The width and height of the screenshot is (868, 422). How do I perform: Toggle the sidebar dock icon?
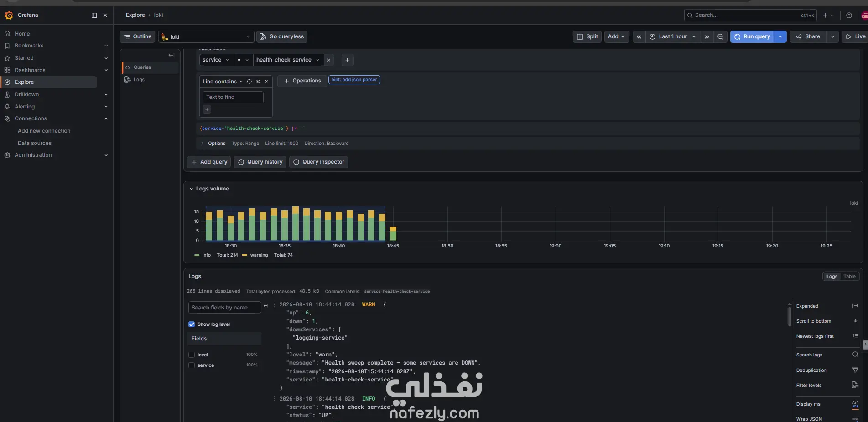[94, 15]
